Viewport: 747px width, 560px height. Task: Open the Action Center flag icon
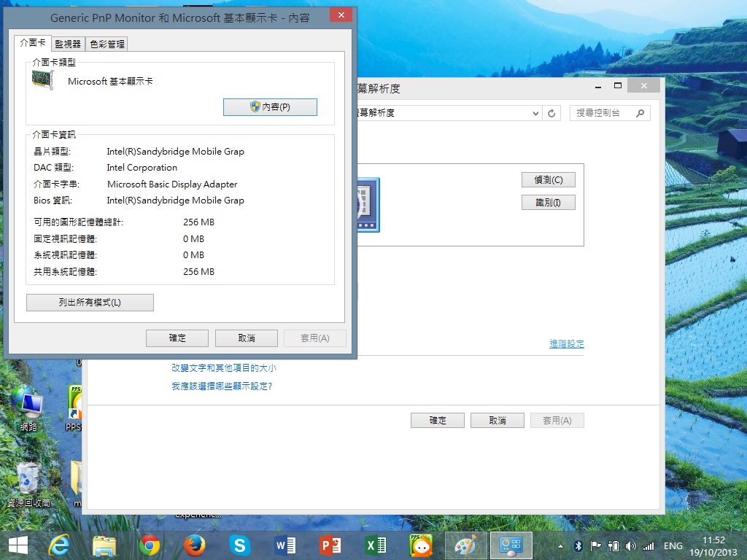click(595, 546)
